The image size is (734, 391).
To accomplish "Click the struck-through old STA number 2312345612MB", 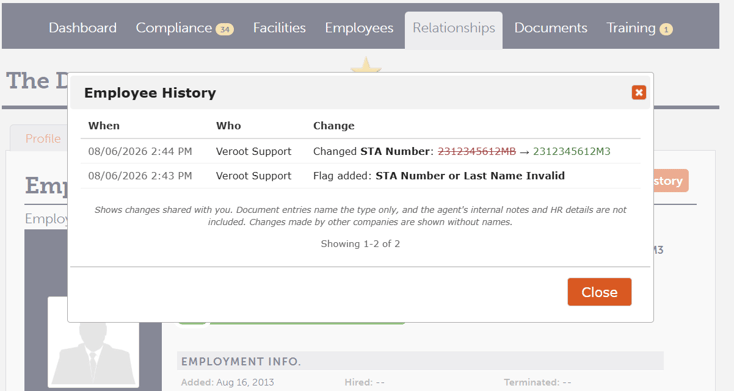I will point(477,151).
